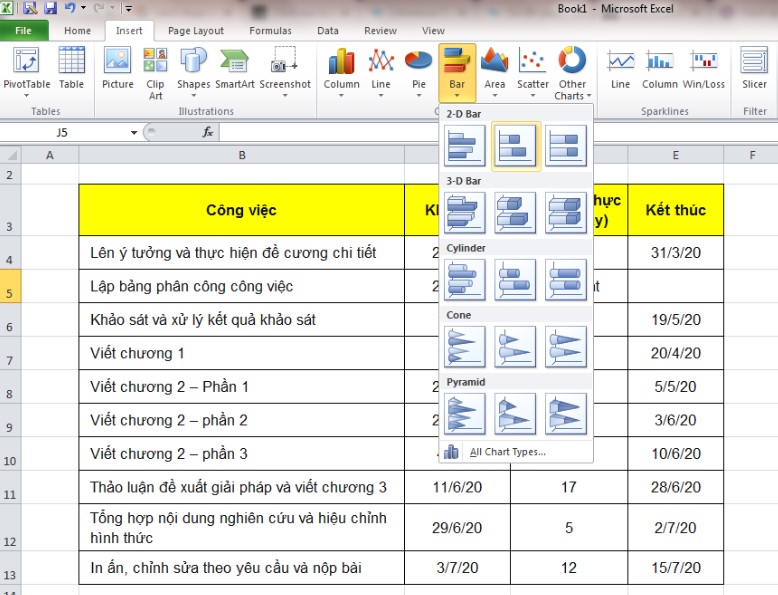Open the File tab
Viewport: 778px width, 595px height.
click(x=23, y=31)
